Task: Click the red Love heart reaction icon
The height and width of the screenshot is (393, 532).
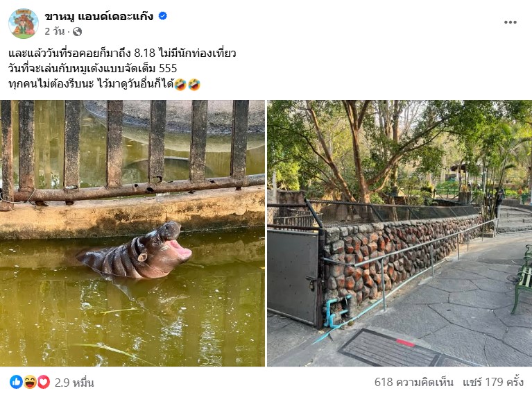Action: pyautogui.click(x=44, y=382)
